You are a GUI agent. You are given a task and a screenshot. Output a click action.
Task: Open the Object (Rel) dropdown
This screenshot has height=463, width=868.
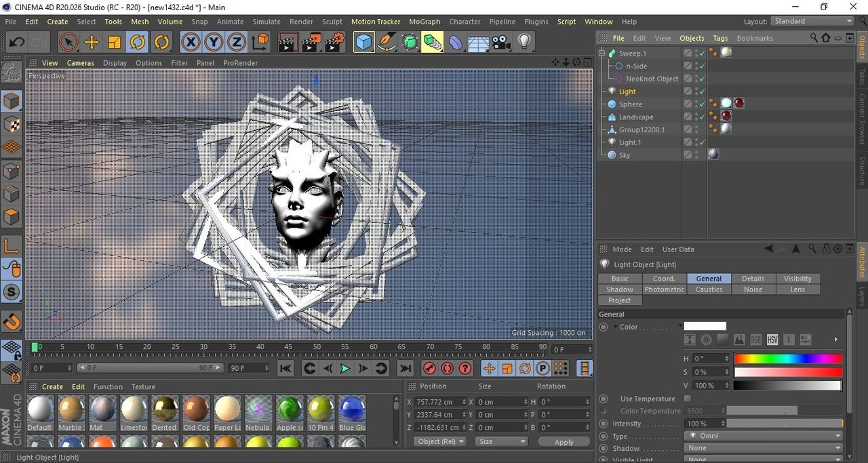[440, 441]
